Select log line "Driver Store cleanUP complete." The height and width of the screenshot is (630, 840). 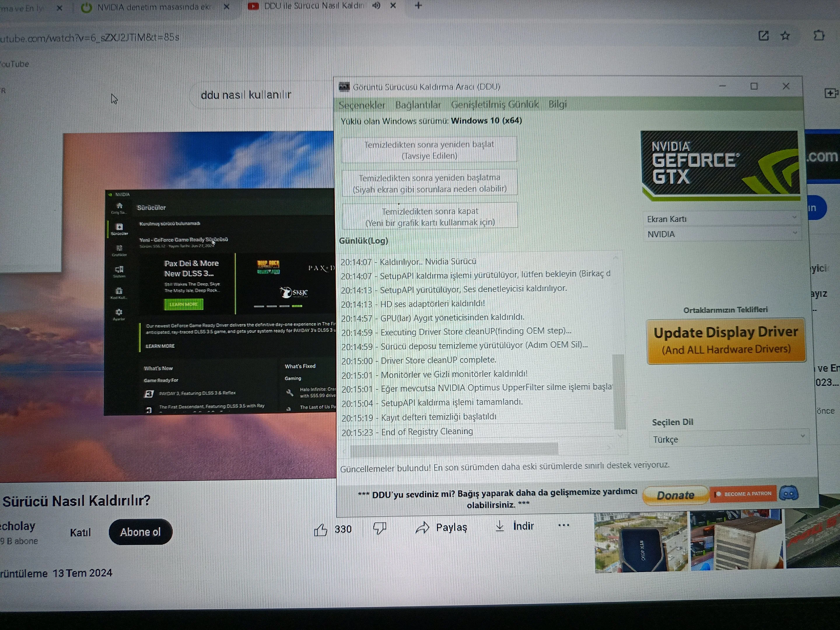click(x=419, y=360)
